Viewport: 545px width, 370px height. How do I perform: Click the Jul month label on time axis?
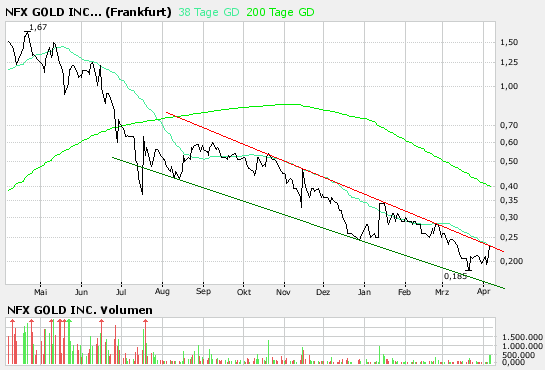[121, 292]
